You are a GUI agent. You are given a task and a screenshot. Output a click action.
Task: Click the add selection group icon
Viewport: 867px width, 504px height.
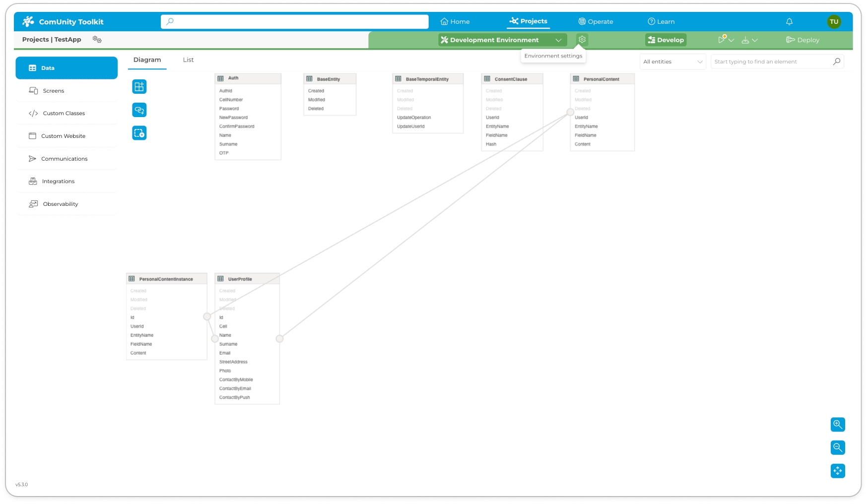pyautogui.click(x=139, y=133)
